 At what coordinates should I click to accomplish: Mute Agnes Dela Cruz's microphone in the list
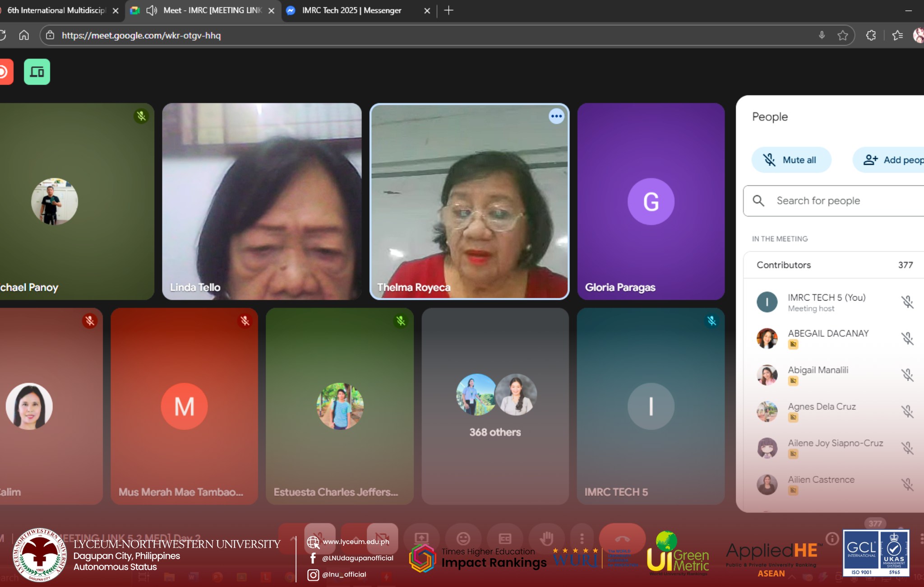point(907,411)
